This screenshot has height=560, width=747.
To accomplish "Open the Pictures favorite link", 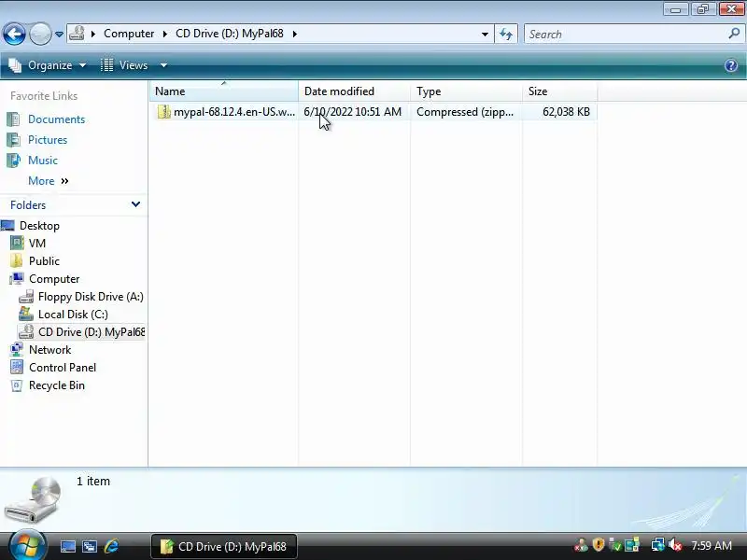I will [48, 140].
